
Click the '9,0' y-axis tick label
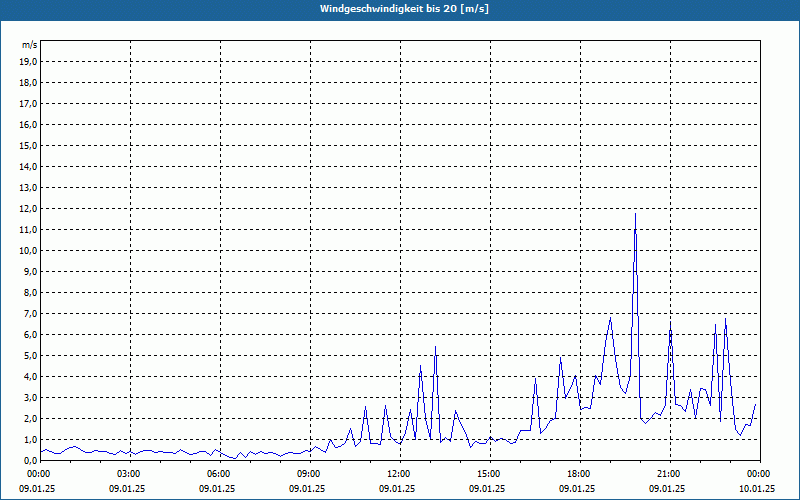coord(30,271)
